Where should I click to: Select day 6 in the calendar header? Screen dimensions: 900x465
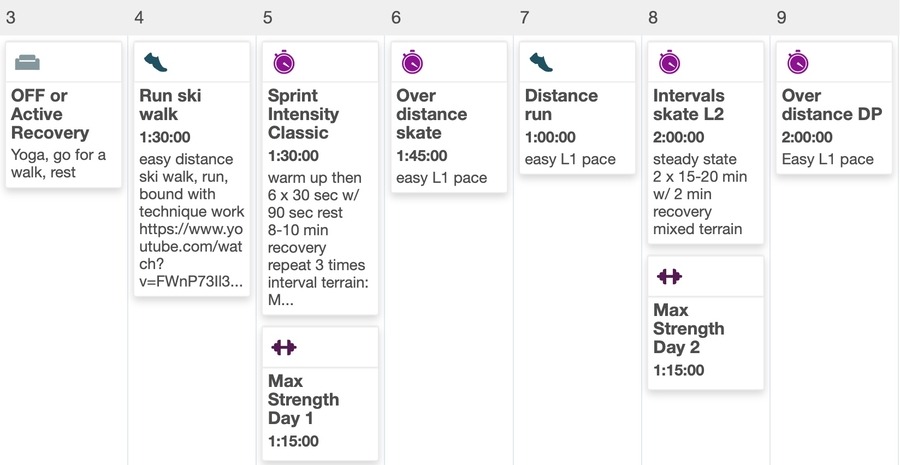(397, 17)
